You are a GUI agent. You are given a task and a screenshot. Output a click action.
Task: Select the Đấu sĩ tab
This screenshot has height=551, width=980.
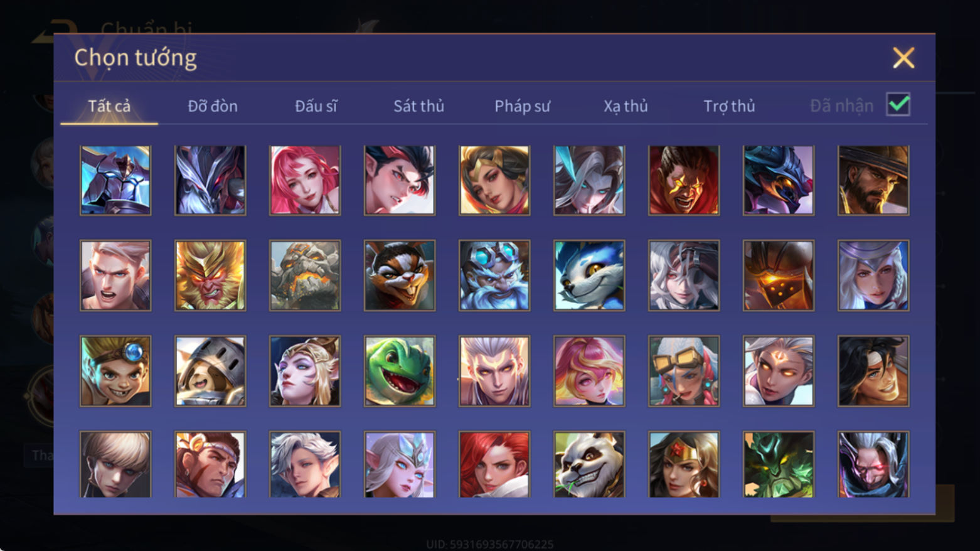coord(316,106)
